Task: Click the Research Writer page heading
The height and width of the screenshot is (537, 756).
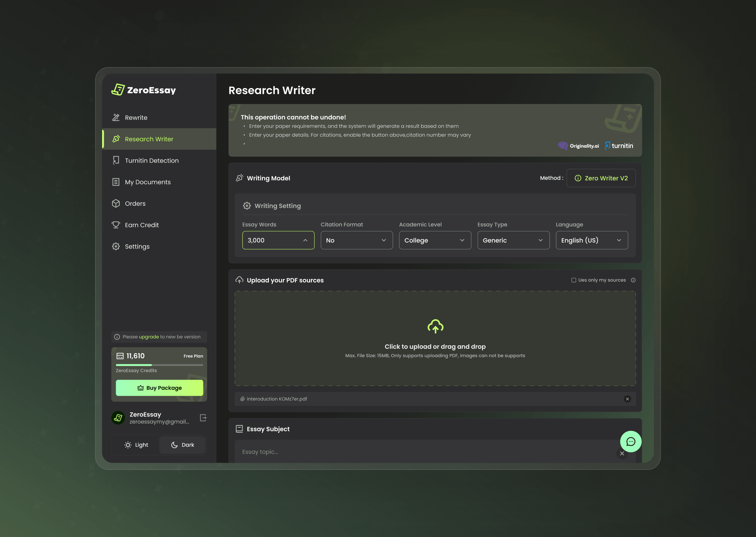Action: pos(272,90)
